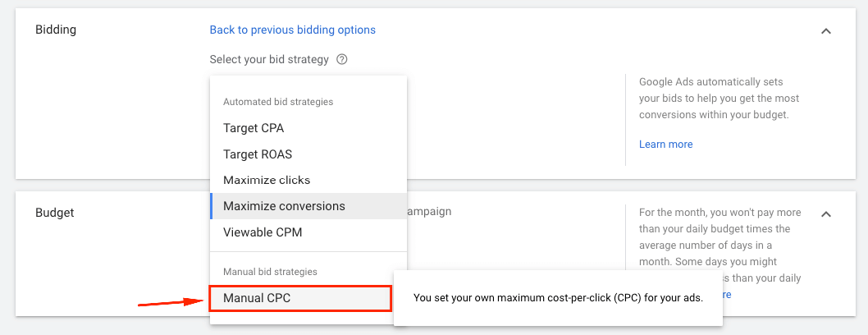Go back to previous bidding options

[292, 30]
